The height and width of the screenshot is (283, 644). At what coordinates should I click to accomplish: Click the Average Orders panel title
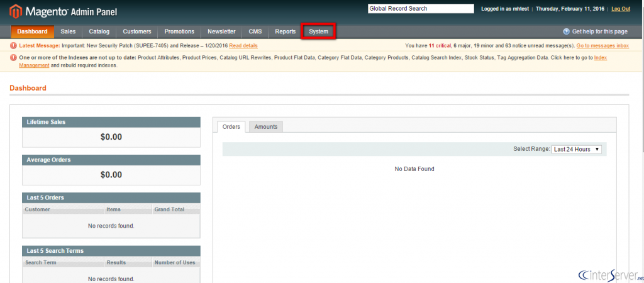[x=48, y=160]
